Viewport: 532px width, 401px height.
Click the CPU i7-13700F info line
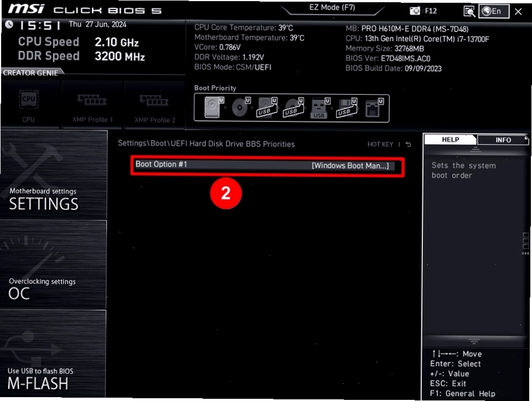tap(417, 39)
